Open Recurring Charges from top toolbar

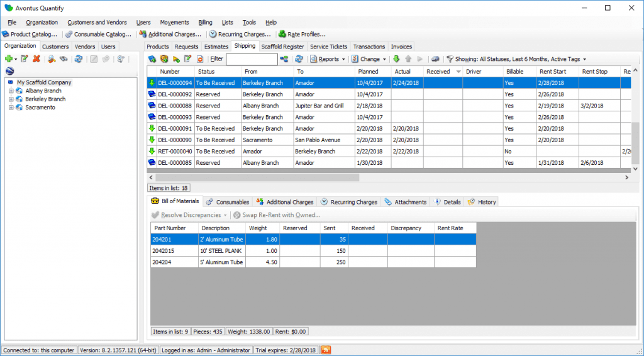[x=240, y=34]
